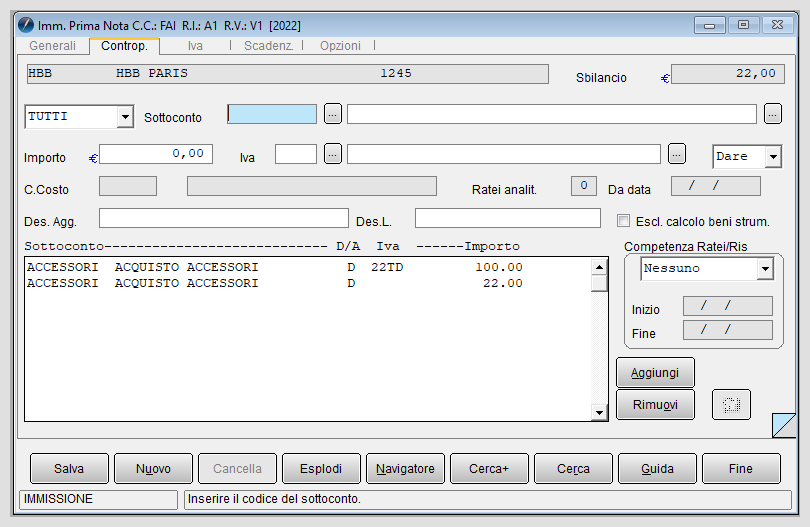Go to the Scadenz. tab
Viewport: 810px width, 527px height.
coord(268,45)
